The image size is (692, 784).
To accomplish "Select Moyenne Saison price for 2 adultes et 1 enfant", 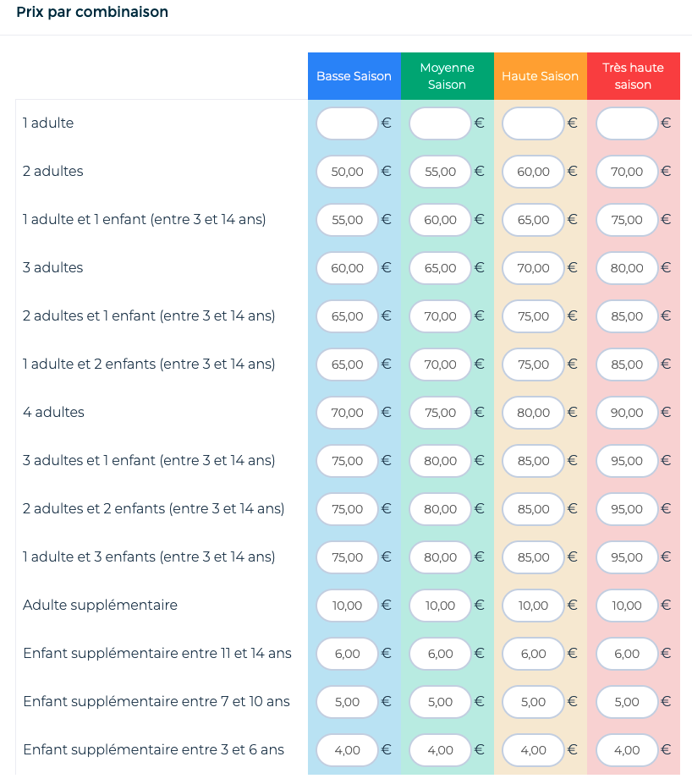I will tap(440, 316).
